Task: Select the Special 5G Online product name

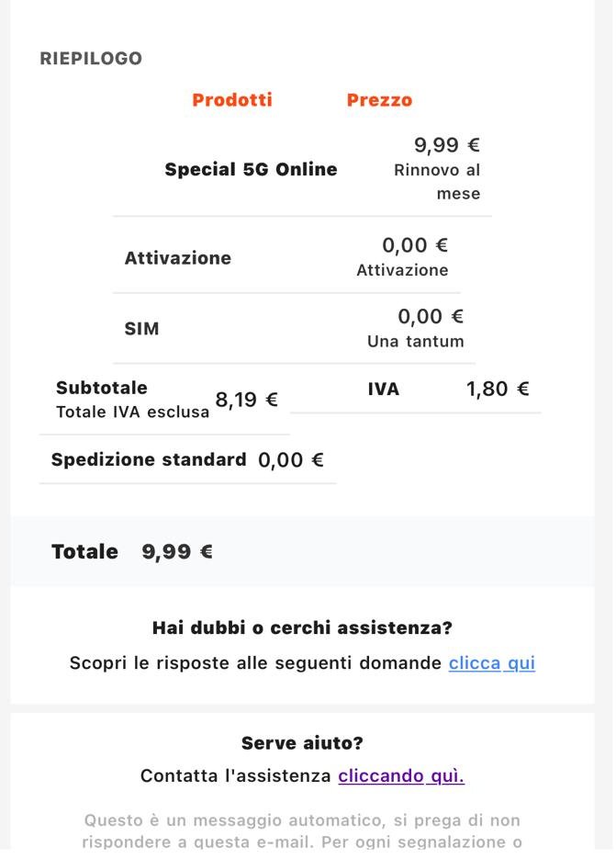Action: (x=252, y=169)
